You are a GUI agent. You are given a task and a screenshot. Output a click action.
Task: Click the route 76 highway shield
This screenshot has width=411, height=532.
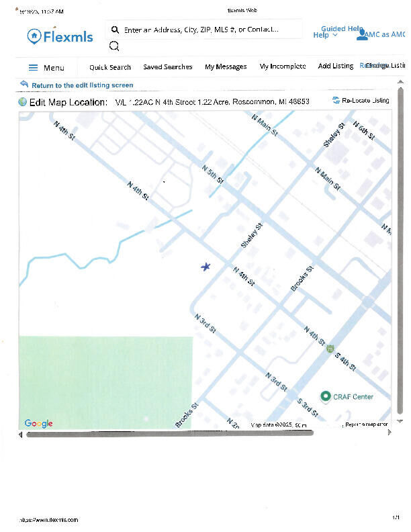[330, 349]
